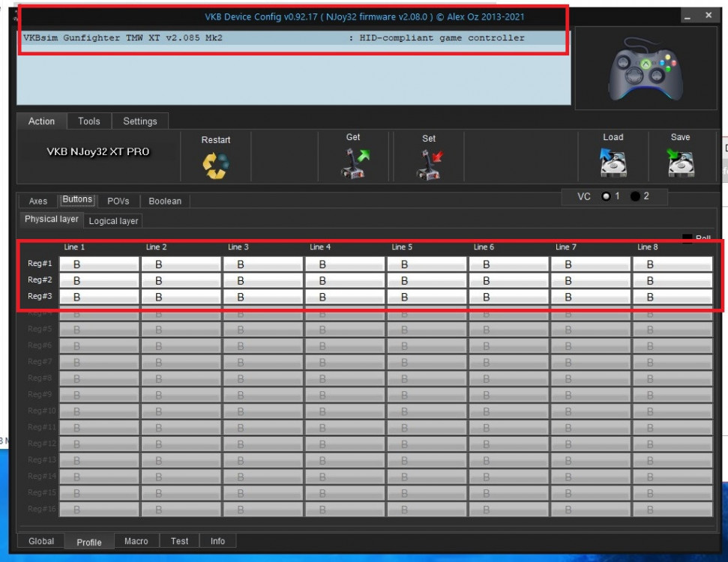
Task: Switch to the Global bottom tab
Action: pos(40,541)
